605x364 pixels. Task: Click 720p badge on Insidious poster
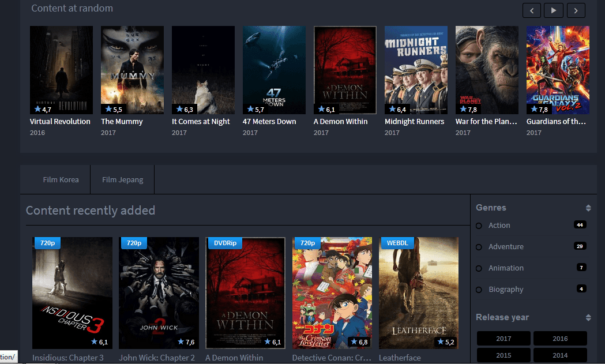coord(47,243)
